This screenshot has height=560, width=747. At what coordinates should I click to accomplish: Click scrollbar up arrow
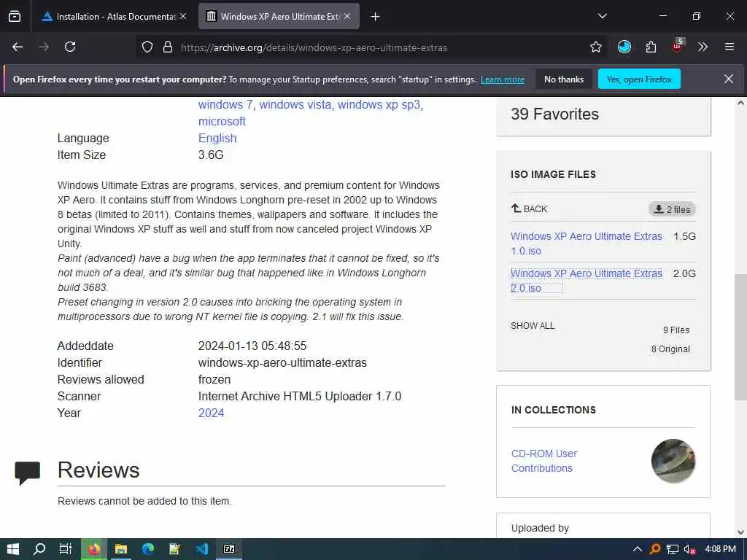741,102
